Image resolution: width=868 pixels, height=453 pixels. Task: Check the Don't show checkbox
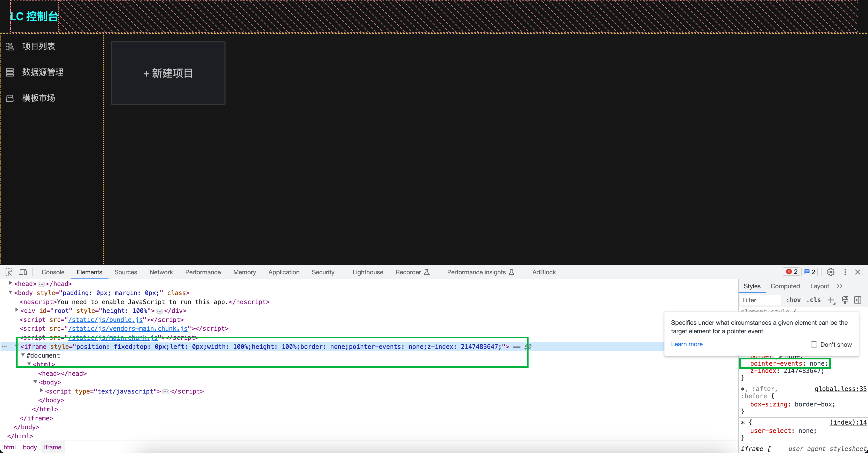coord(815,344)
